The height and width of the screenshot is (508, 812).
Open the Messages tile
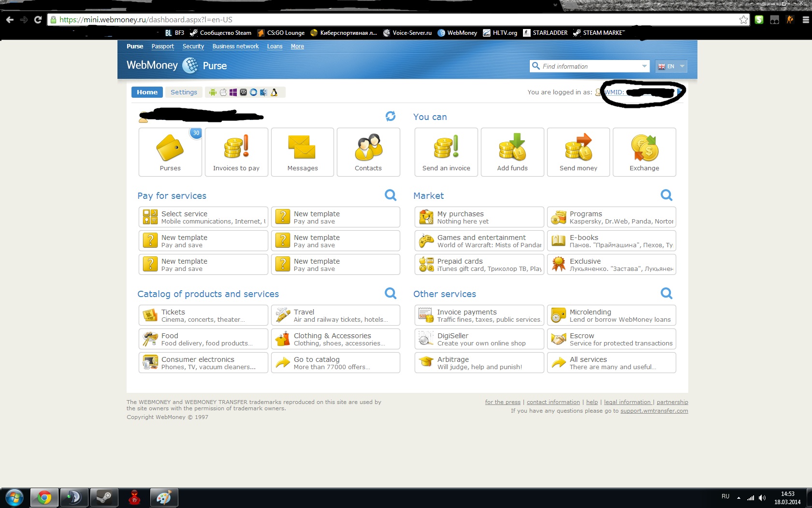(x=303, y=152)
